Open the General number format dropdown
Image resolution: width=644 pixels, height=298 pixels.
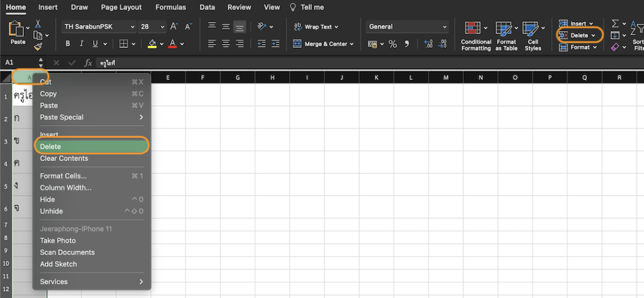click(408, 27)
